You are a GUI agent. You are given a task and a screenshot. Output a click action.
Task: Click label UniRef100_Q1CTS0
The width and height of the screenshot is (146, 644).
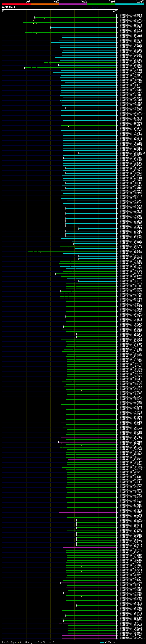pyautogui.click(x=131, y=605)
